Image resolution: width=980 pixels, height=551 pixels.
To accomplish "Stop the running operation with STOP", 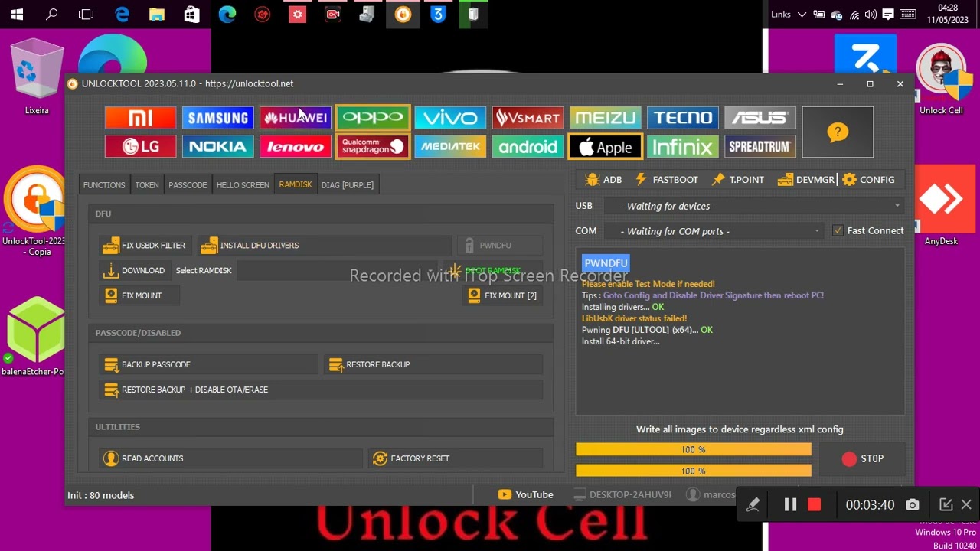I will point(862,458).
